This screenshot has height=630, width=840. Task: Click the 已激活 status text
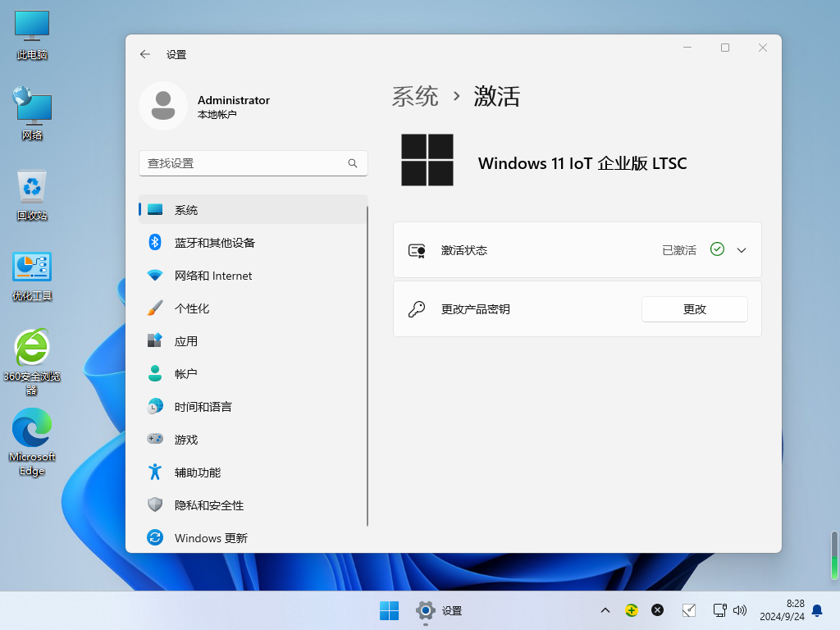point(678,250)
